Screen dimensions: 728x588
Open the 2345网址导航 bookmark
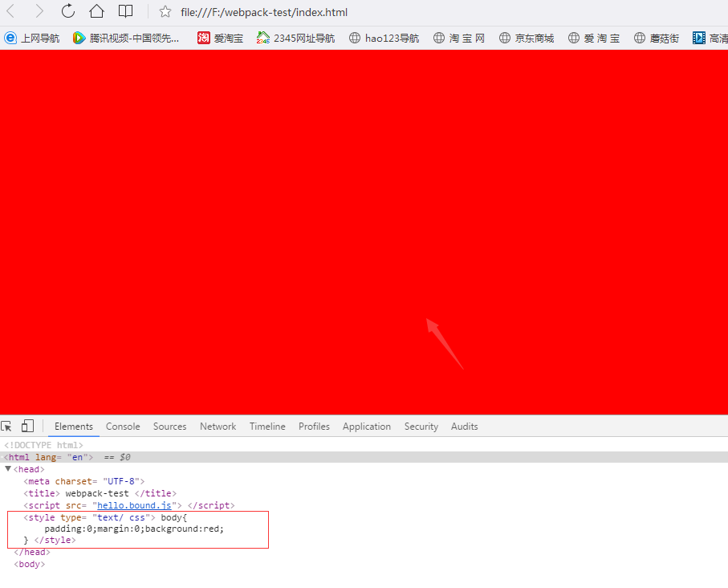(x=295, y=38)
